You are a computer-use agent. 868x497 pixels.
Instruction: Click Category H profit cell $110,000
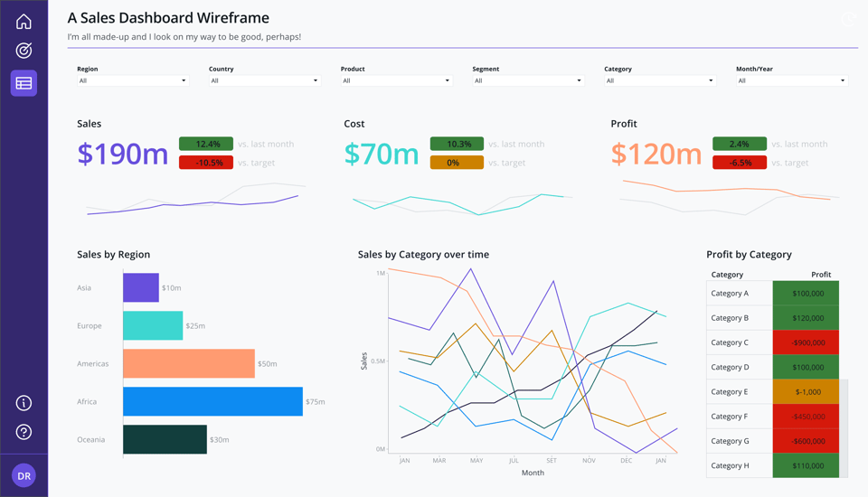click(806, 465)
